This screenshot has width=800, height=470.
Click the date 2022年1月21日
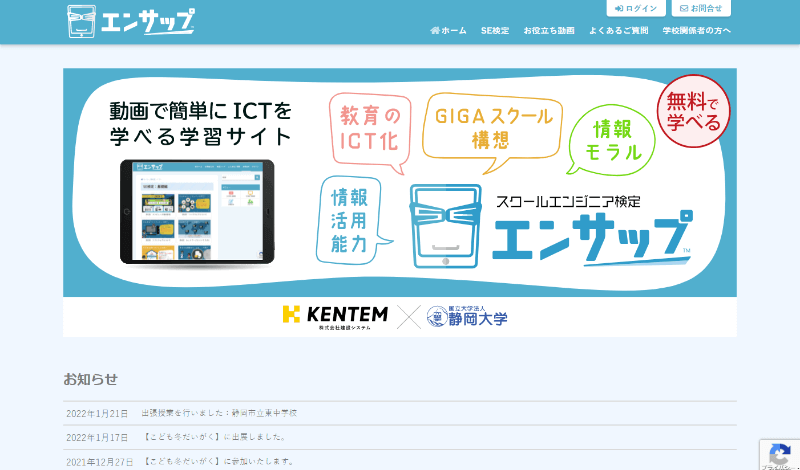[x=97, y=413]
